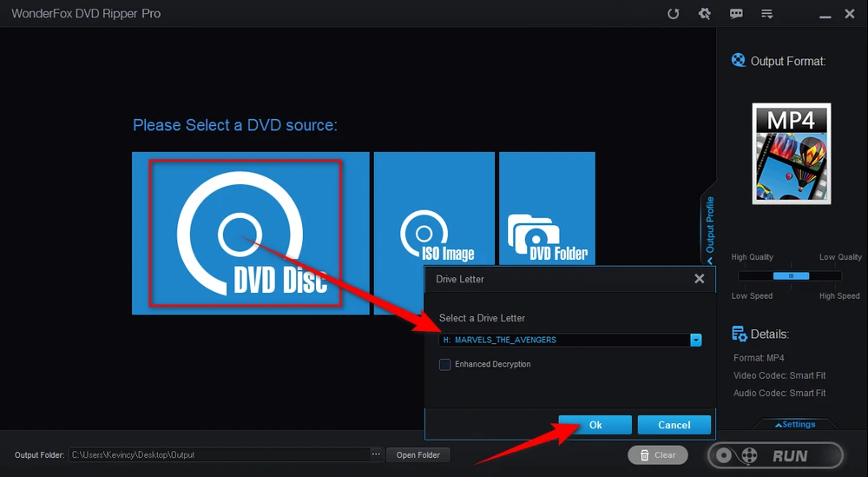Screen dimensions: 868x477
Task: Click the 'Please Select a DVD source:' heading
Action: pyautogui.click(x=234, y=125)
